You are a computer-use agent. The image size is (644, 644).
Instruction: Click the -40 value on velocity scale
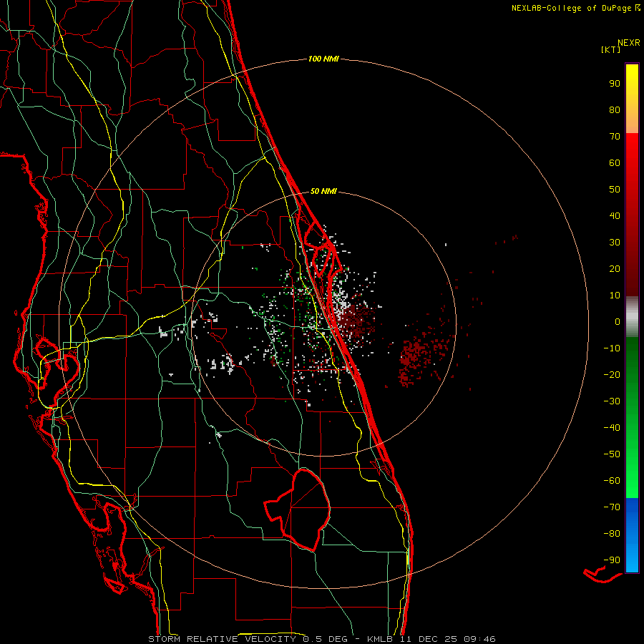612,428
